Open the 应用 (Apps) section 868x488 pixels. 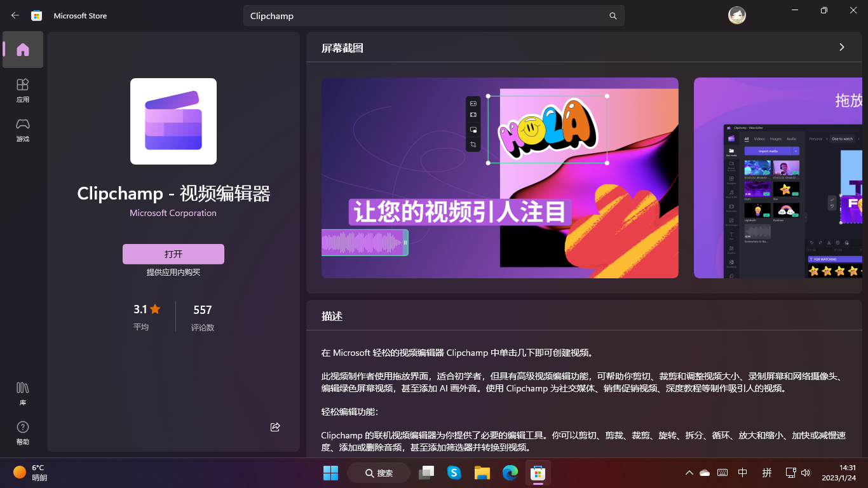(23, 90)
